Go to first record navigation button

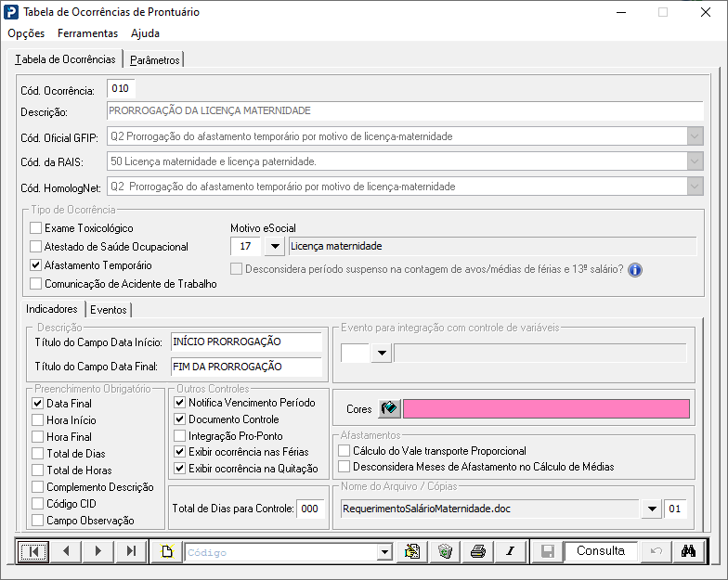point(32,551)
